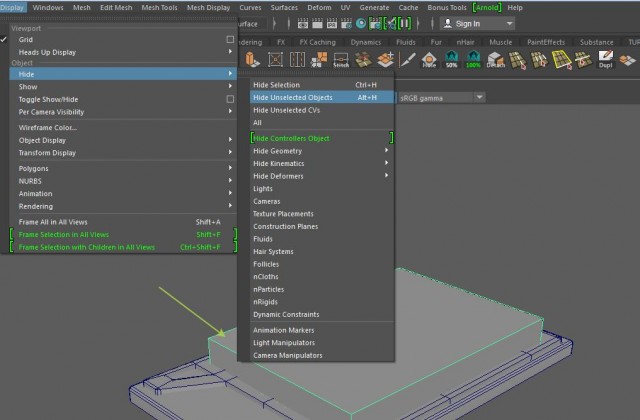Choose Hide Unselected CVs

pyautogui.click(x=322, y=110)
